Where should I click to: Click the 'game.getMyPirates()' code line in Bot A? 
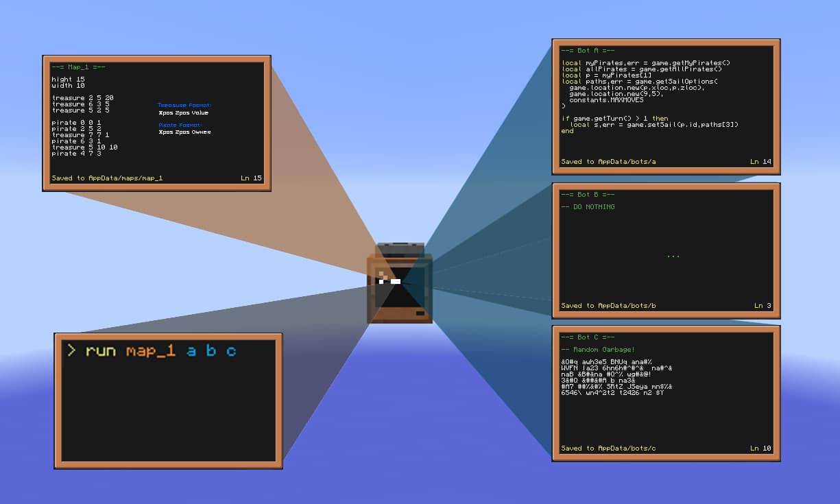point(645,63)
